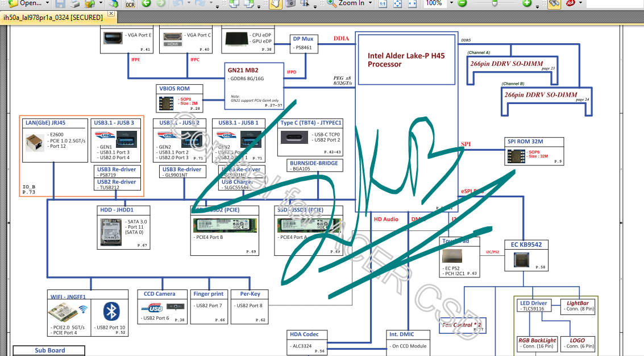The height and width of the screenshot is (356, 644).
Task: Select the Snapshot camera tool
Action: click(290, 4)
